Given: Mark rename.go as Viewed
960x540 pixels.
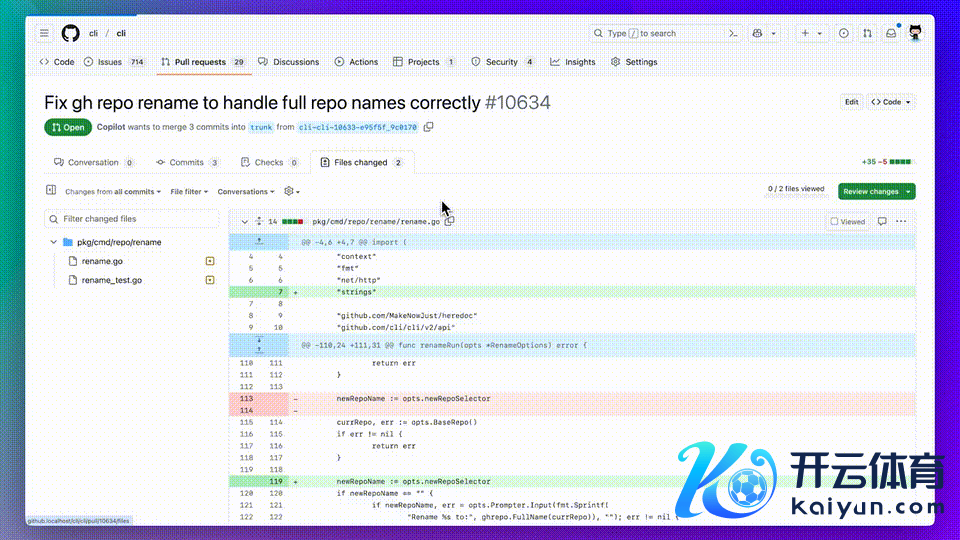Looking at the screenshot, I should click(x=847, y=221).
